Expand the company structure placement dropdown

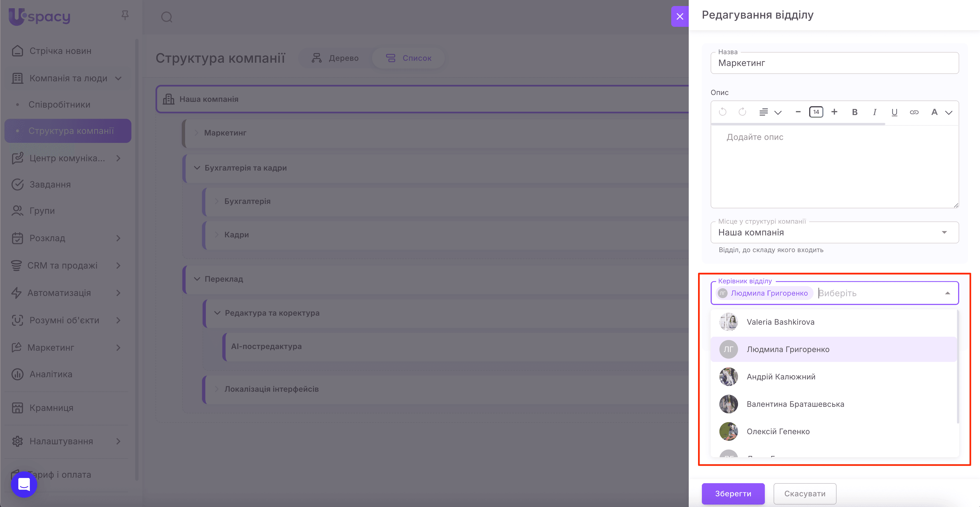(944, 232)
